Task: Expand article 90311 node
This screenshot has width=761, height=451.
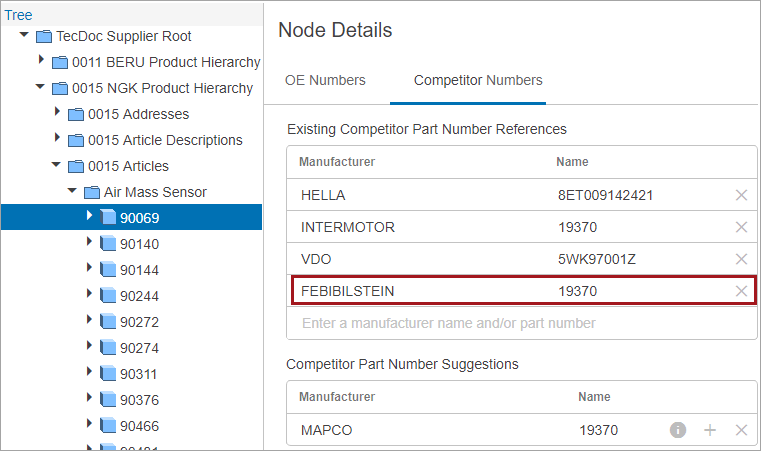Action: [x=89, y=371]
